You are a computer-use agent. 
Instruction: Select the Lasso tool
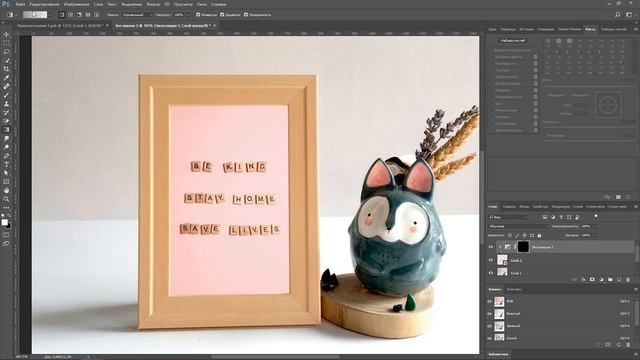(x=6, y=52)
